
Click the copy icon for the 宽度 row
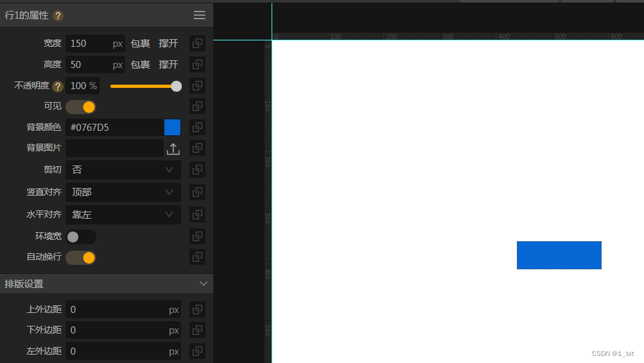tap(197, 43)
